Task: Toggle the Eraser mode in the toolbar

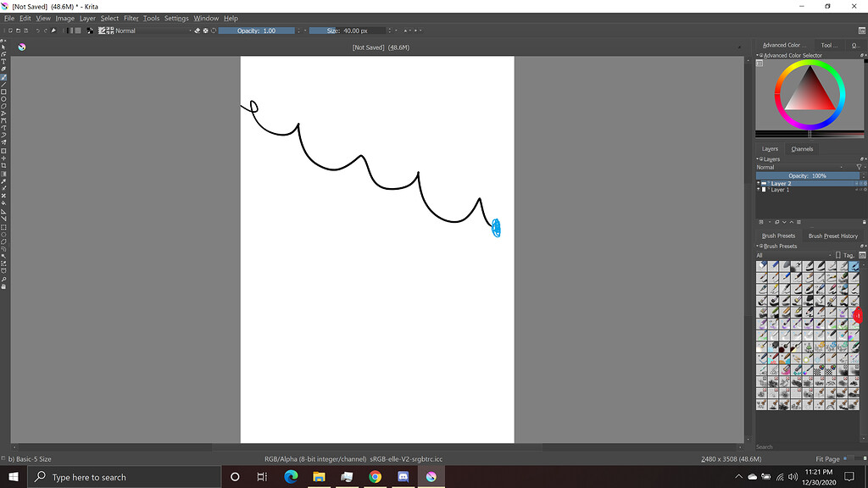Action: tap(198, 30)
